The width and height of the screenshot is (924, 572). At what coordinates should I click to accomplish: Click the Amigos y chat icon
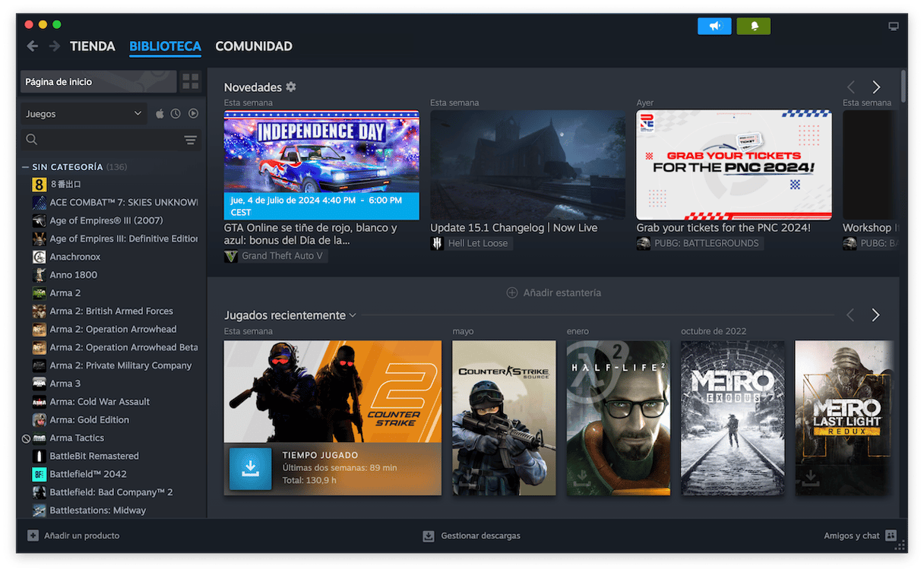[x=891, y=536]
